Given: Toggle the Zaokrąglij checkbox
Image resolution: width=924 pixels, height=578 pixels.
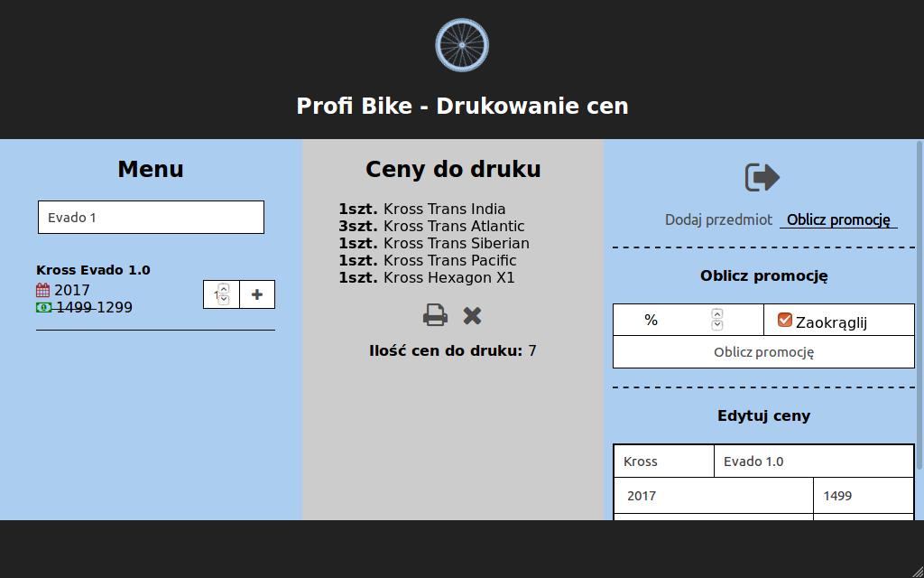Looking at the screenshot, I should (784, 320).
